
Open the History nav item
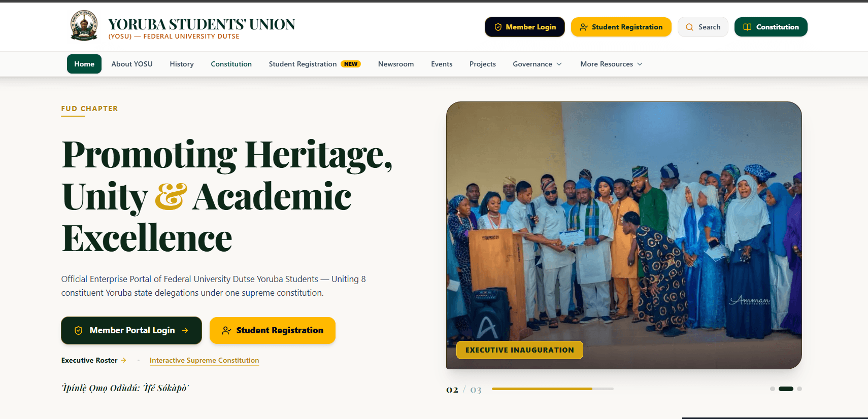pos(182,64)
